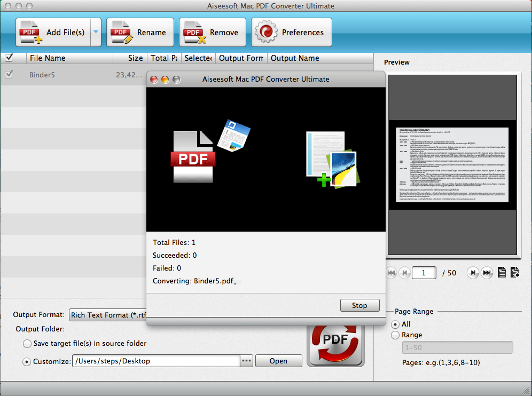
Task: Go to next page in preview
Action: coord(473,273)
